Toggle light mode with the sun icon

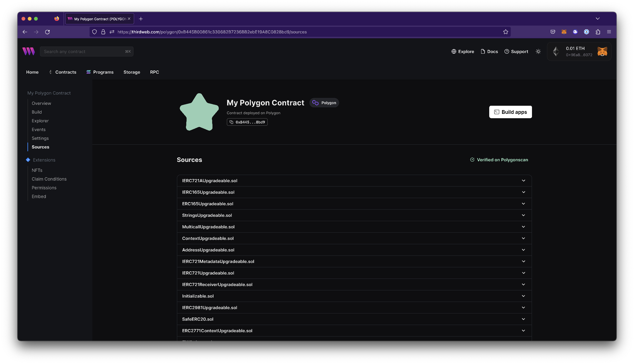(x=538, y=51)
